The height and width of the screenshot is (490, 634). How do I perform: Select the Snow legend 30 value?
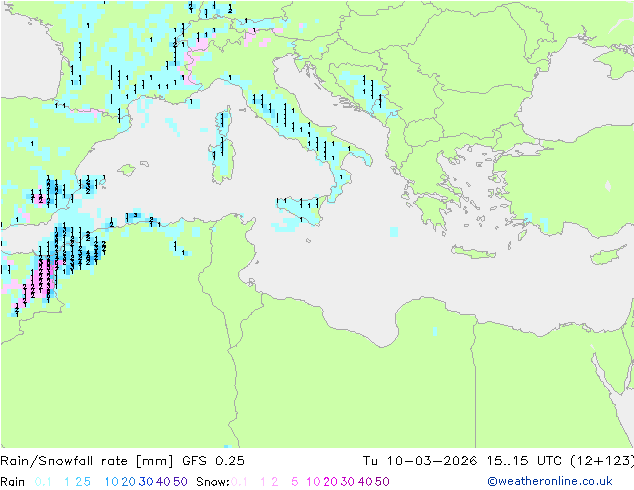348,482
